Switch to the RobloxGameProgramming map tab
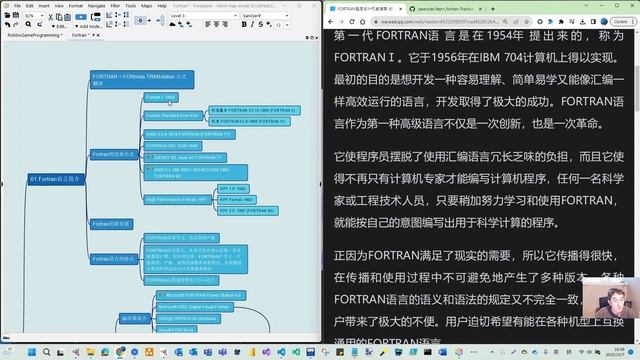 (35, 35)
